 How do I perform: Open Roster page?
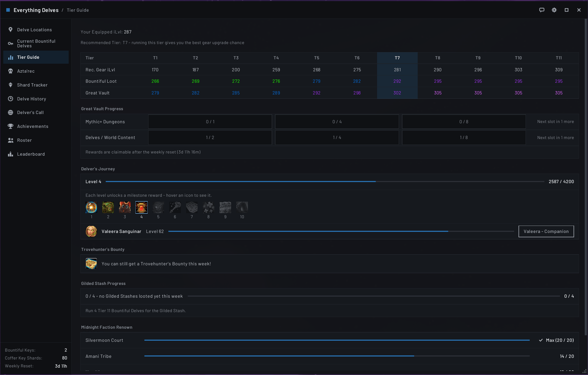coord(36,140)
